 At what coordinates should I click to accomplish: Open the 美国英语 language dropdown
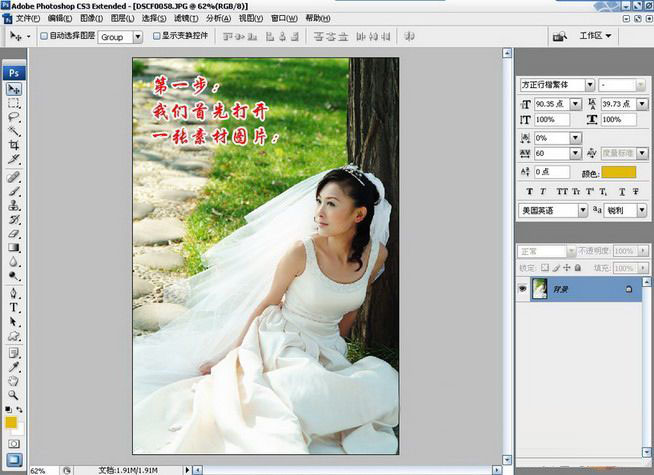click(582, 211)
